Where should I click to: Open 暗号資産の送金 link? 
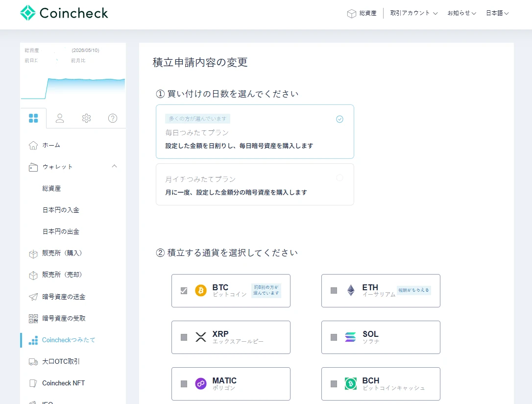point(64,297)
